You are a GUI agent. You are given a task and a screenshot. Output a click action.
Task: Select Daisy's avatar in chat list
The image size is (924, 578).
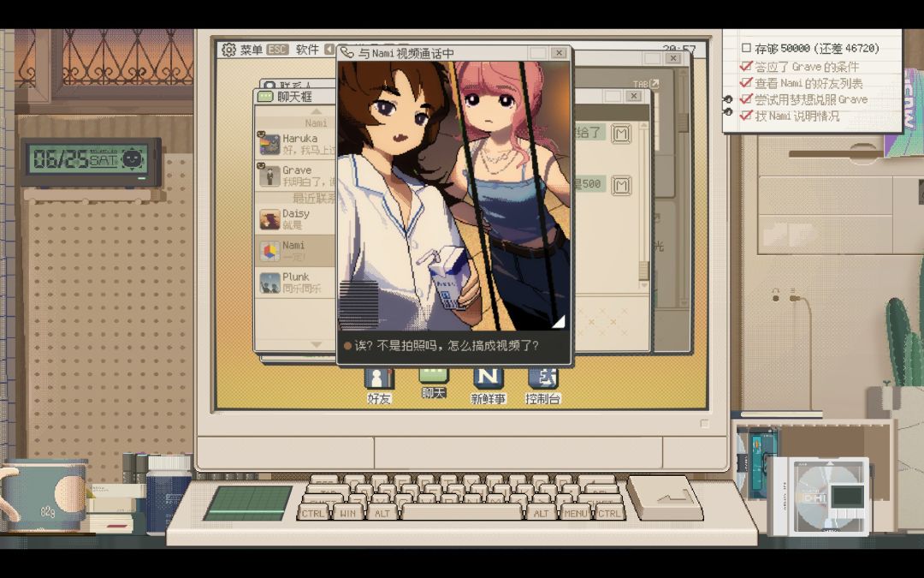[x=269, y=219]
